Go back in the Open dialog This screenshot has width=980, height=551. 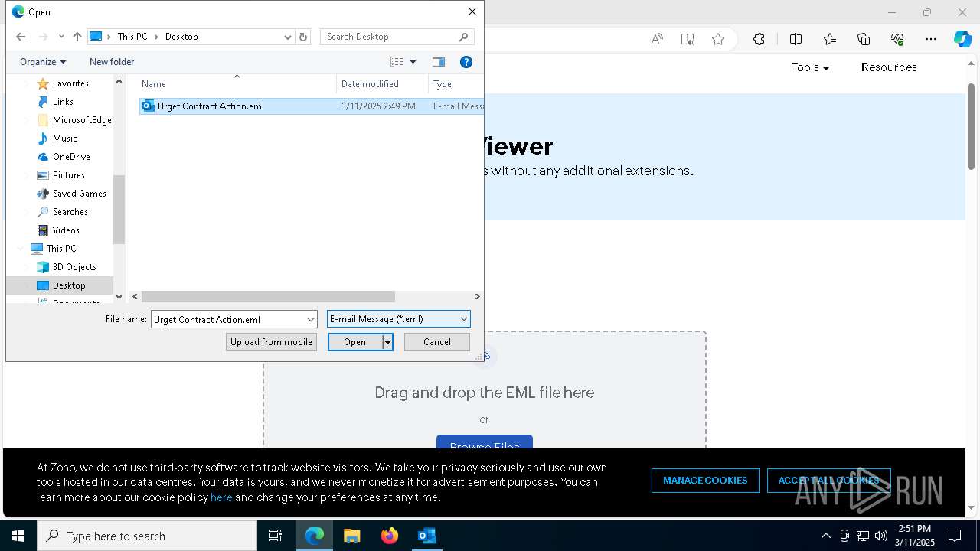pos(21,37)
